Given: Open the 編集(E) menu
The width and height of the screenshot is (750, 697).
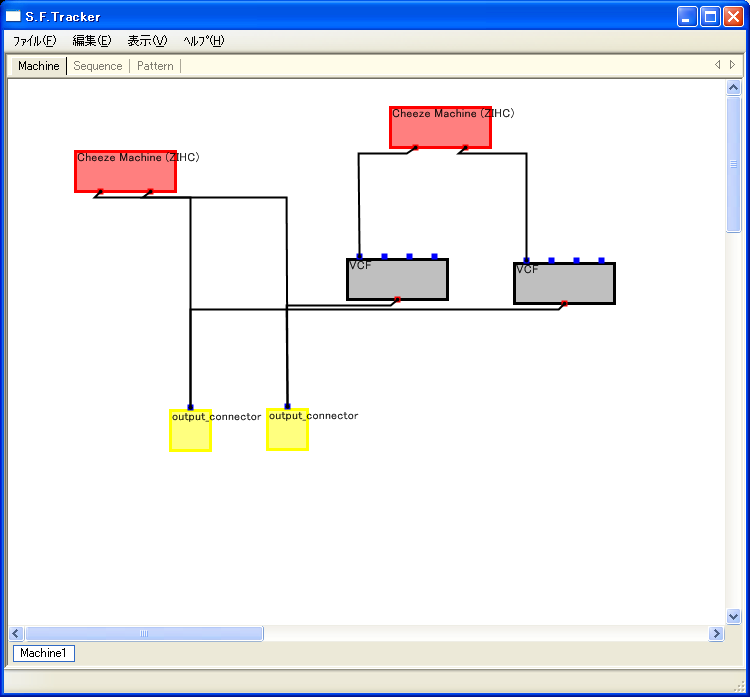Looking at the screenshot, I should 92,41.
